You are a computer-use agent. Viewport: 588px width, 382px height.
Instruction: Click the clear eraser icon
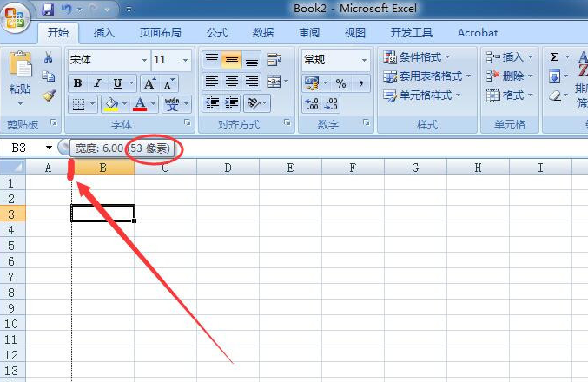click(x=554, y=96)
